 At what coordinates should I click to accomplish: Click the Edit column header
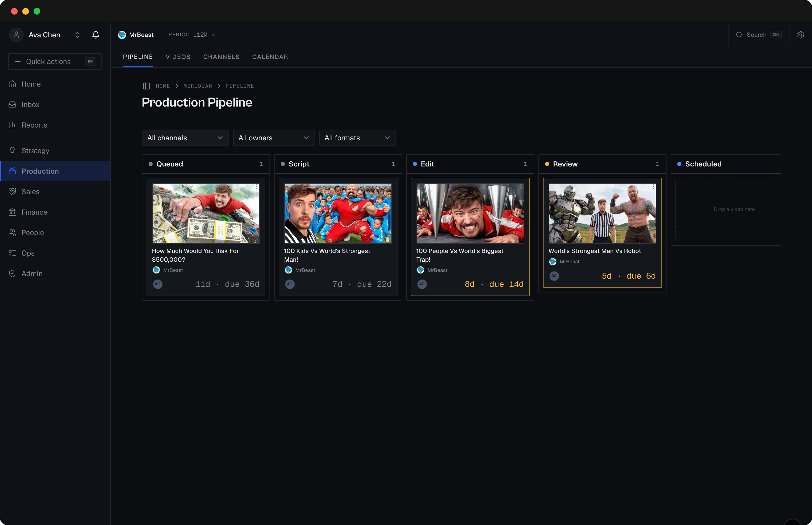(470, 164)
